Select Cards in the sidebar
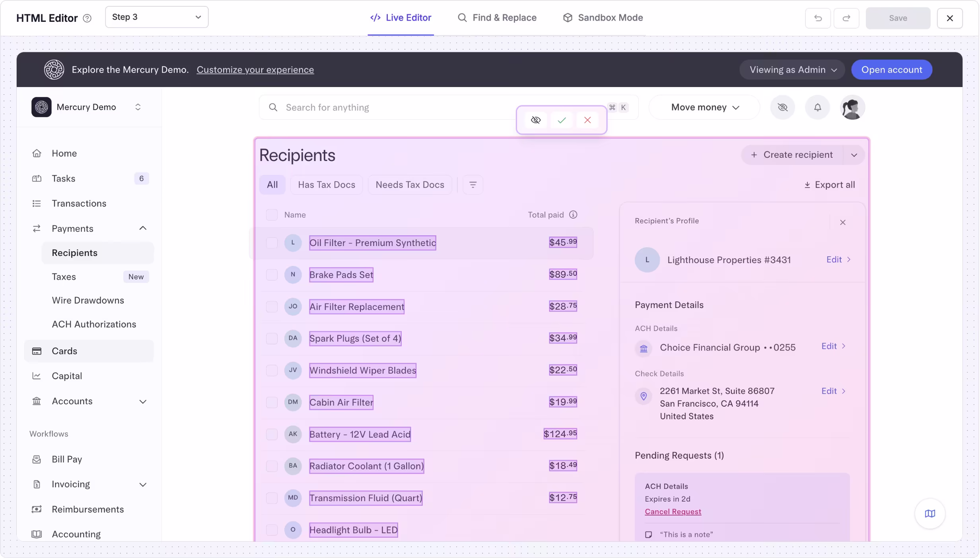Image resolution: width=980 pixels, height=558 pixels. point(64,351)
